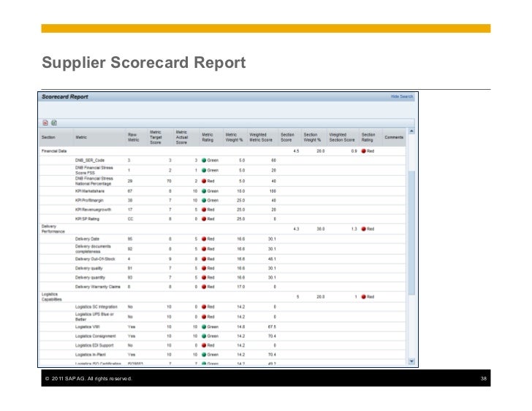Click the red rating icon for Delivery quantity
Image resolution: width=532 pixels, height=411 pixels.
click(204, 277)
